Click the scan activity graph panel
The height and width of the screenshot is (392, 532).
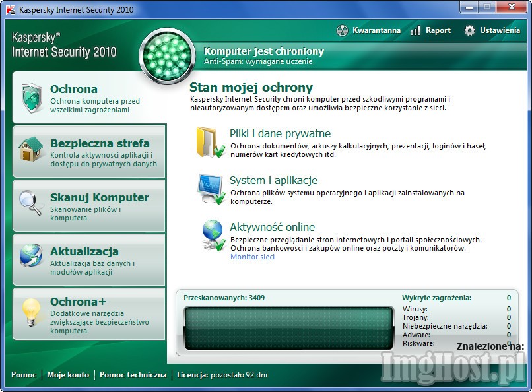click(x=288, y=328)
